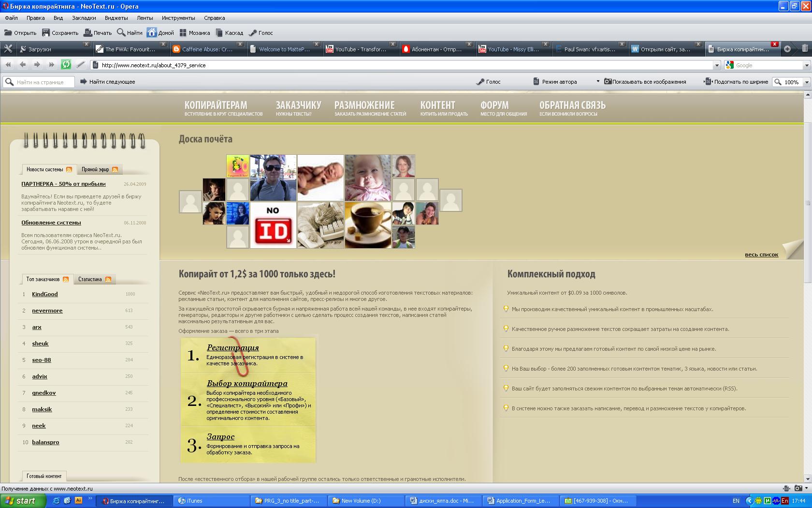Click the rewind navigation icon

point(8,64)
